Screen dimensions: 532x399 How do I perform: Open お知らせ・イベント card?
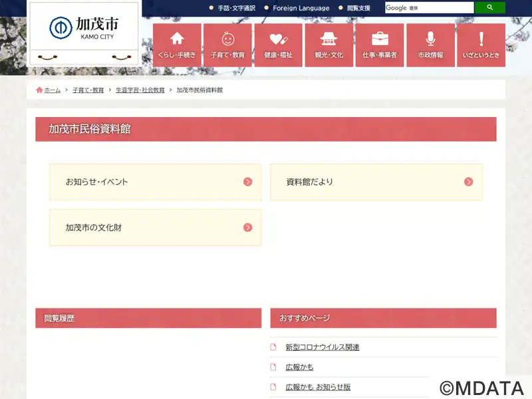point(156,182)
